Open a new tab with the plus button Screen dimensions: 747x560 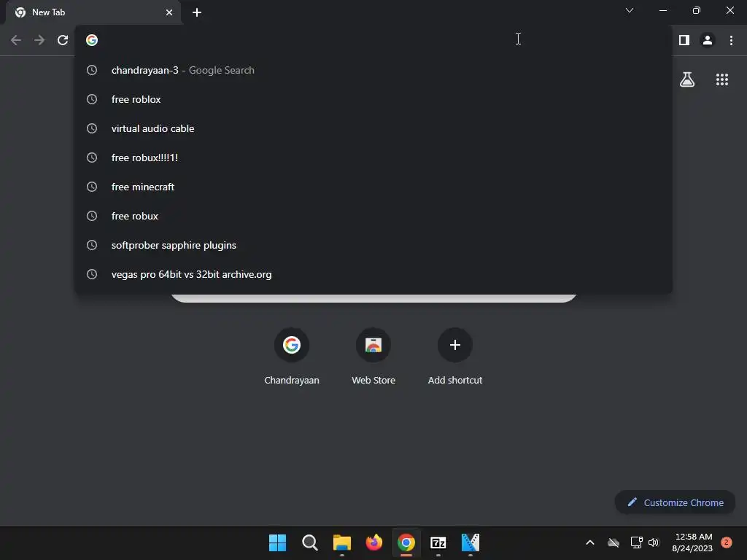point(197,12)
